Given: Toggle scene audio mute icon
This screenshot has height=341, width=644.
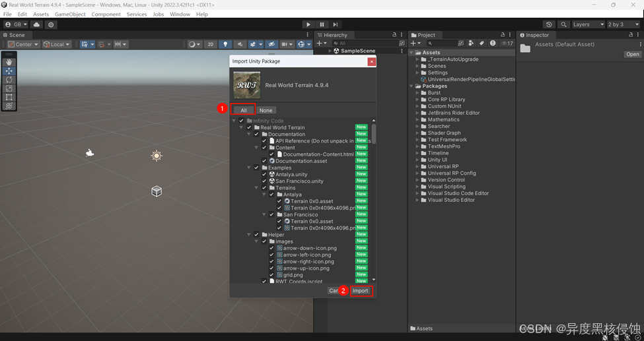Looking at the screenshot, I should pyautogui.click(x=240, y=44).
